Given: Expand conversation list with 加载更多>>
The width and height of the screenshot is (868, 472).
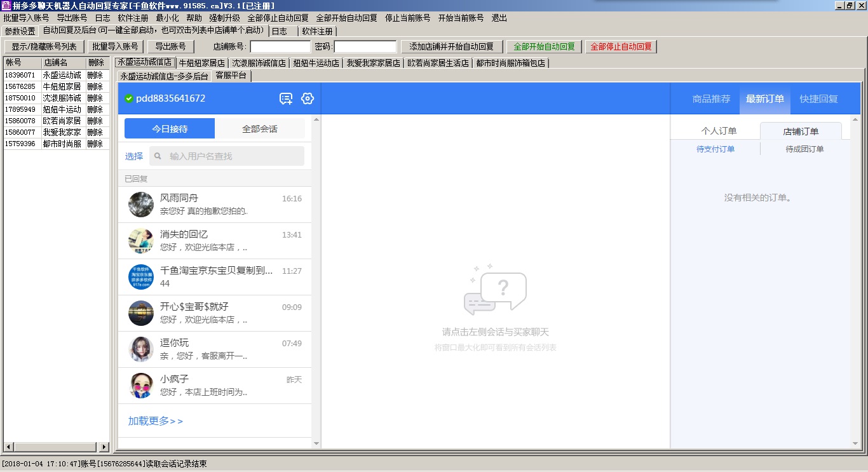Looking at the screenshot, I should coord(156,421).
